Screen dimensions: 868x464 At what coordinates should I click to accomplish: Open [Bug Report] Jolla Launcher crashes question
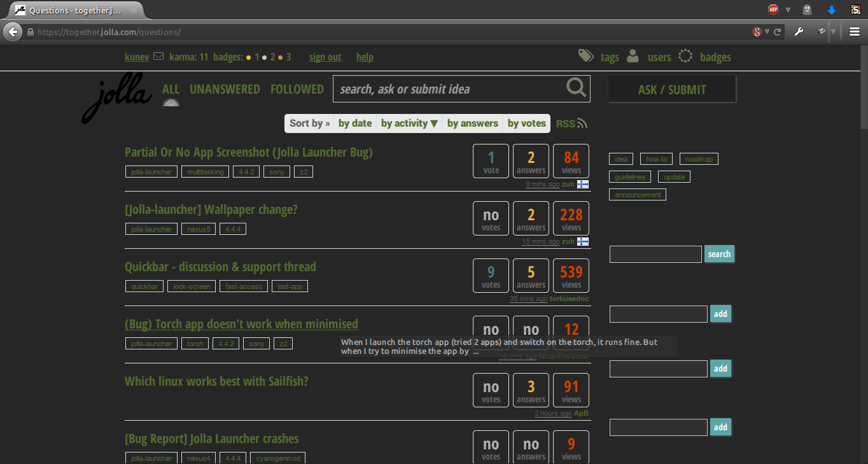(x=212, y=439)
